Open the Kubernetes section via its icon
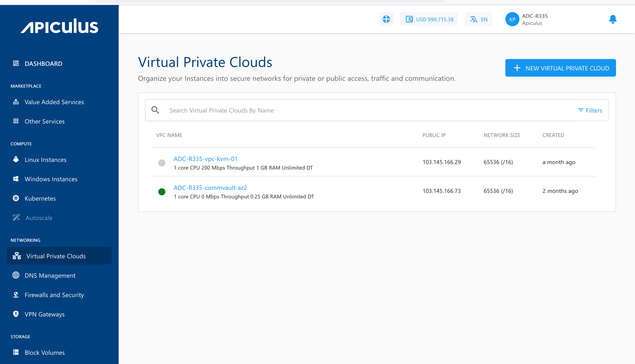The width and height of the screenshot is (635, 364). coord(16,198)
